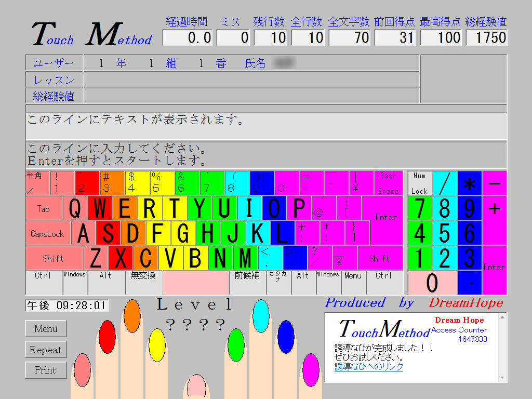This screenshot has width=532, height=399.
Task: Select the ユーザー row label
Action: pos(54,62)
